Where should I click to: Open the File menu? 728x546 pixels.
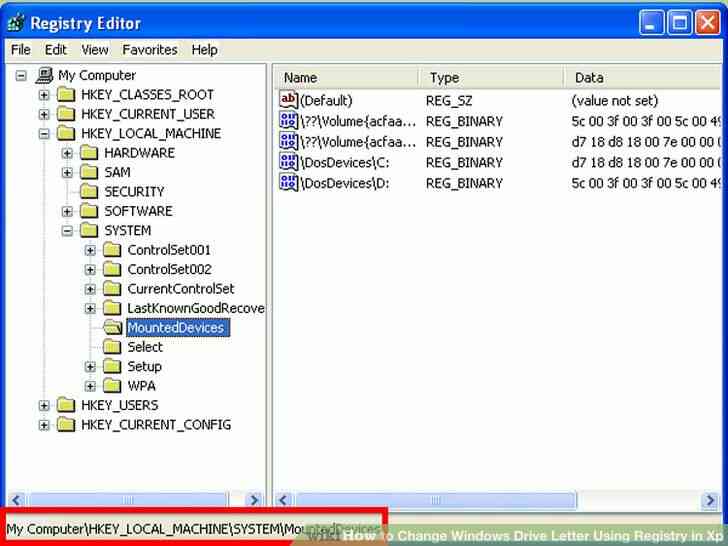21,50
